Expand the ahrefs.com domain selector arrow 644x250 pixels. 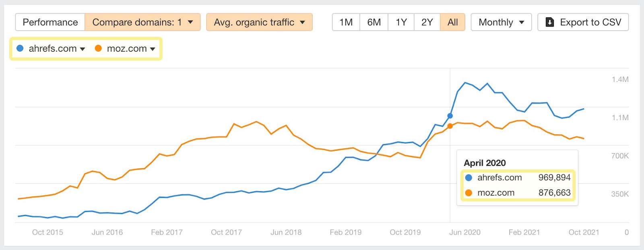point(83,49)
